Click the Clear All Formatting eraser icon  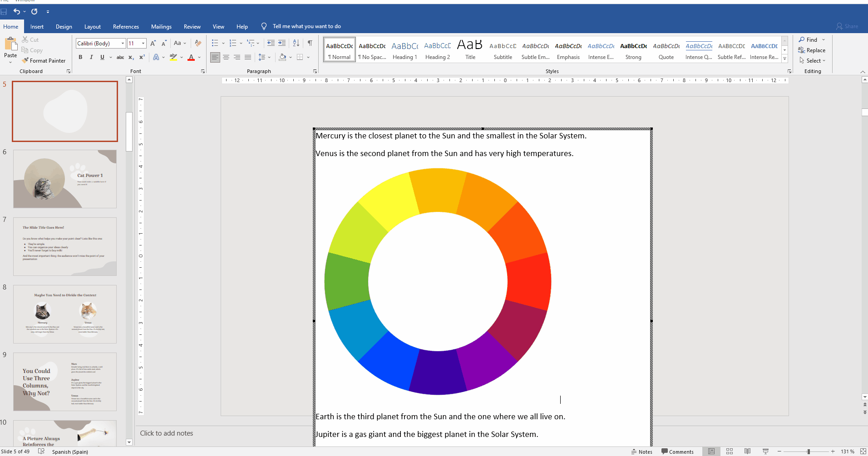point(198,43)
